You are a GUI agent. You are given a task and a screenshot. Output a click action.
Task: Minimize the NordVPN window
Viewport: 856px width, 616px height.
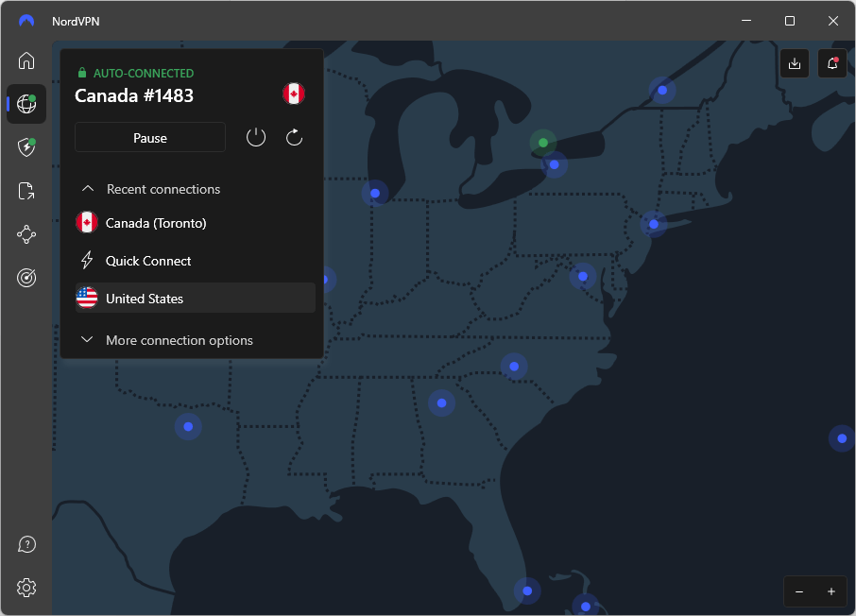(746, 21)
